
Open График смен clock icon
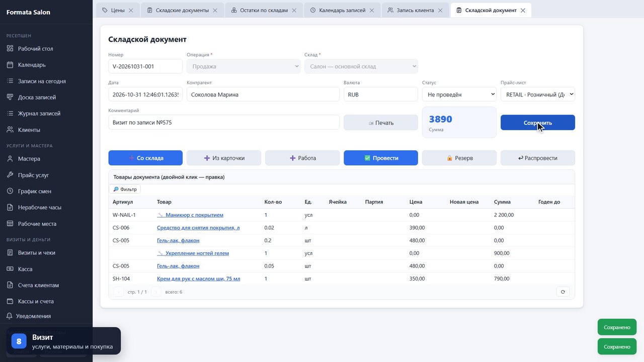[10, 191]
